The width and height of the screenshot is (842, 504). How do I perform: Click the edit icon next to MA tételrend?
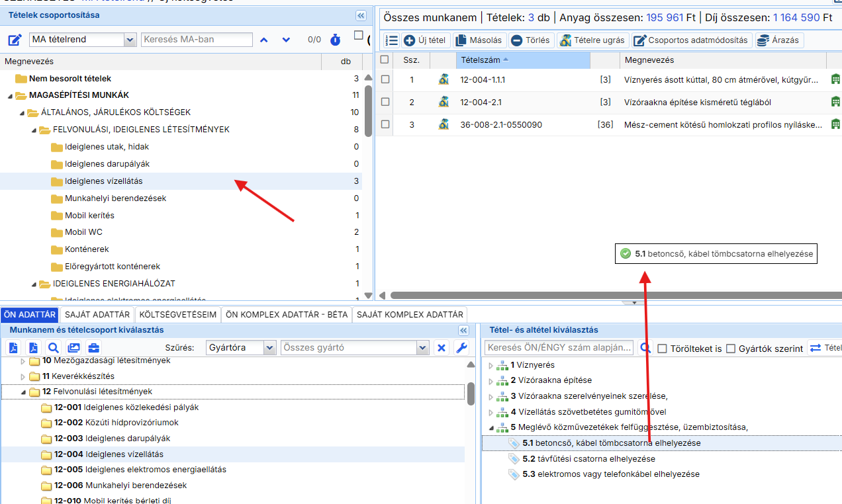tap(15, 40)
